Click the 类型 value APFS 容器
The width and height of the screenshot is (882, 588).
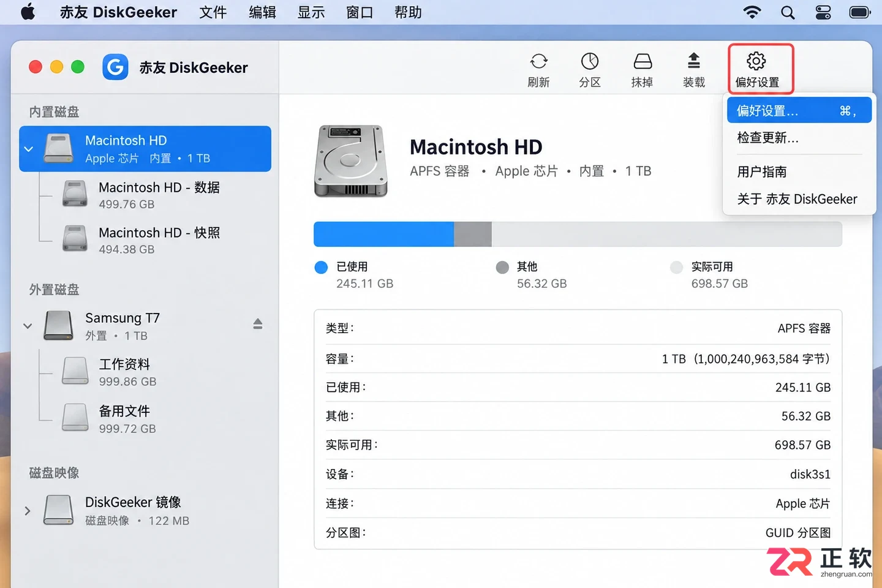[x=804, y=328]
